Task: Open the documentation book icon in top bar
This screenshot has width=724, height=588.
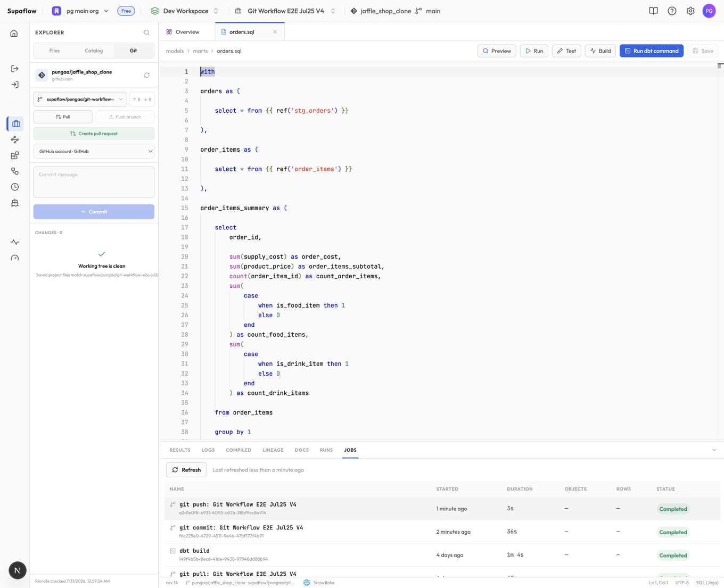Action: pos(654,11)
